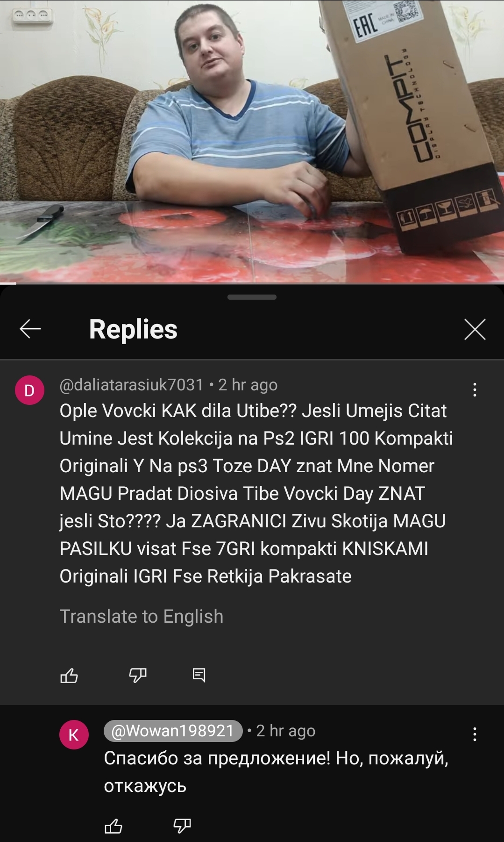Tap the video player area
Image resolution: width=504 pixels, height=842 pixels.
click(x=252, y=141)
